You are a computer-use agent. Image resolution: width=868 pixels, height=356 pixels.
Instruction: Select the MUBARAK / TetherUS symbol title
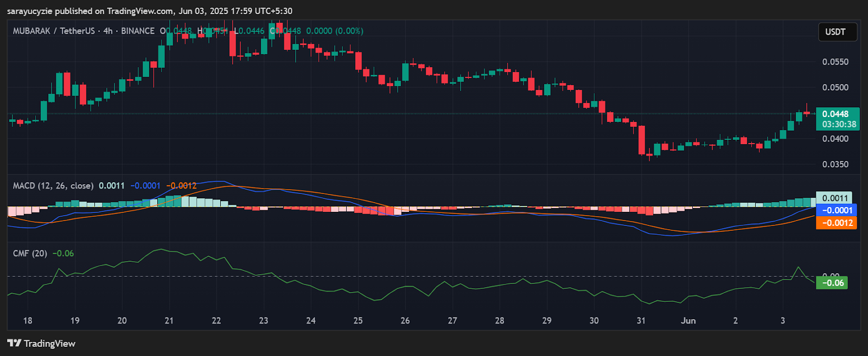53,31
